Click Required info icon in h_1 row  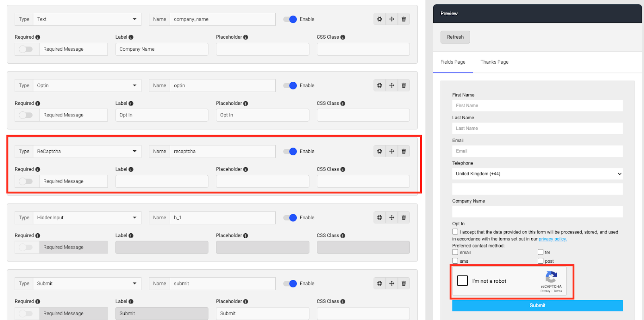(x=38, y=236)
